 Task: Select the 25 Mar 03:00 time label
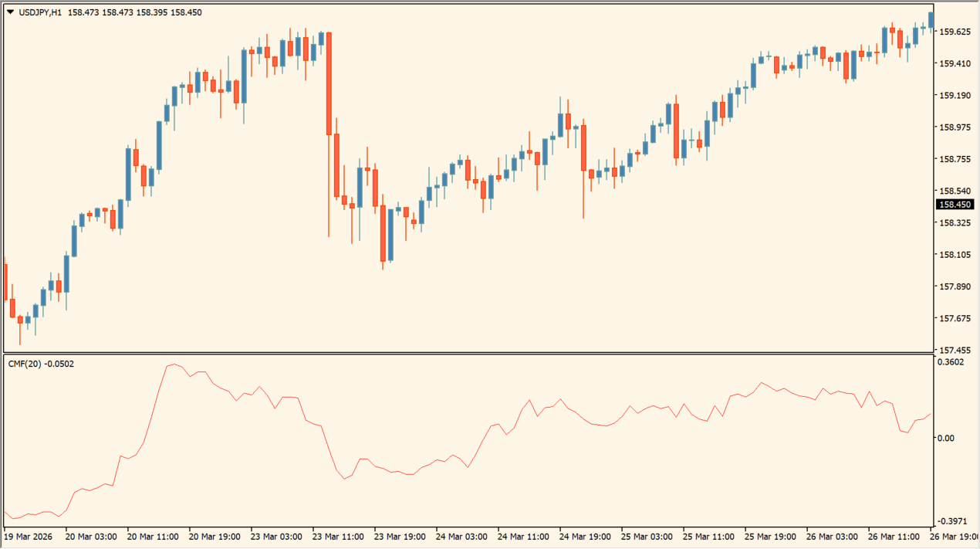click(x=646, y=537)
